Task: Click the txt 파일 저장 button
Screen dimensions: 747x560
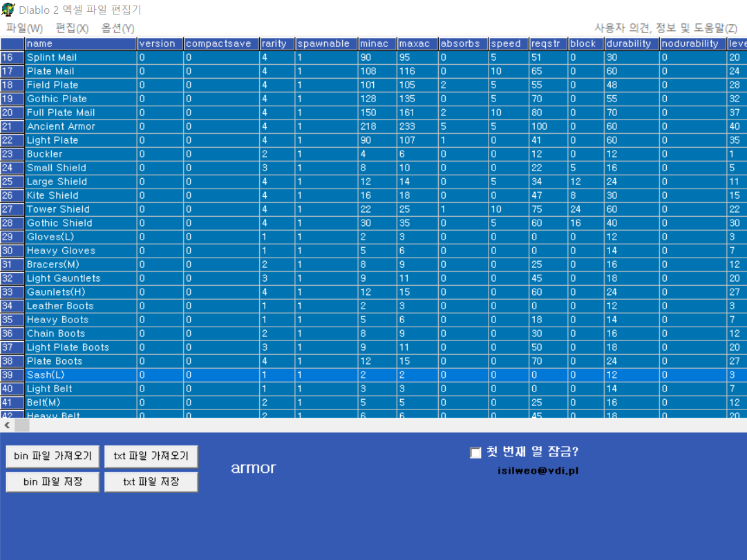Action: (151, 482)
